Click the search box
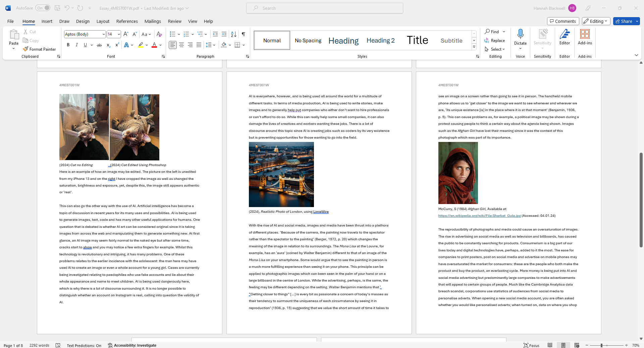This screenshot has width=644, height=348. 325,8
